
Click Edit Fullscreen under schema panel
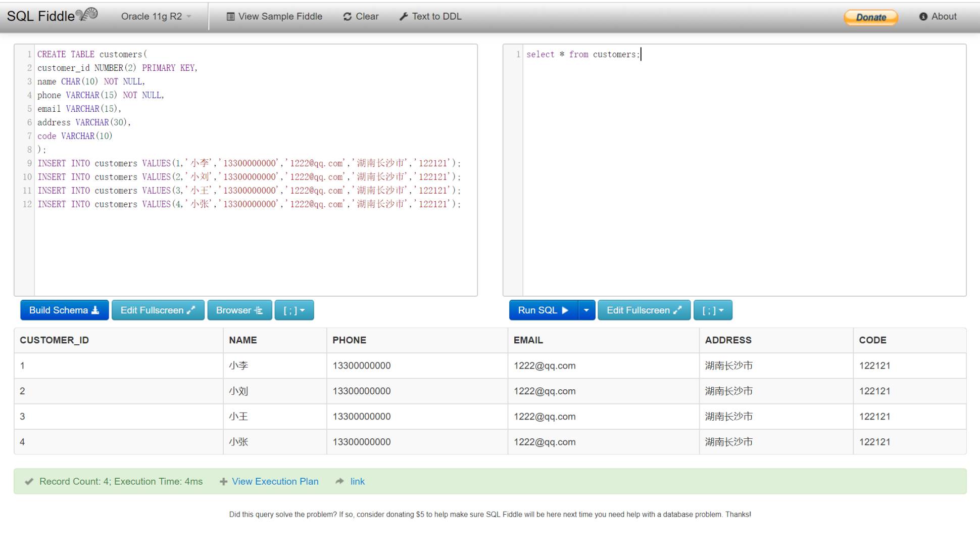pyautogui.click(x=158, y=310)
